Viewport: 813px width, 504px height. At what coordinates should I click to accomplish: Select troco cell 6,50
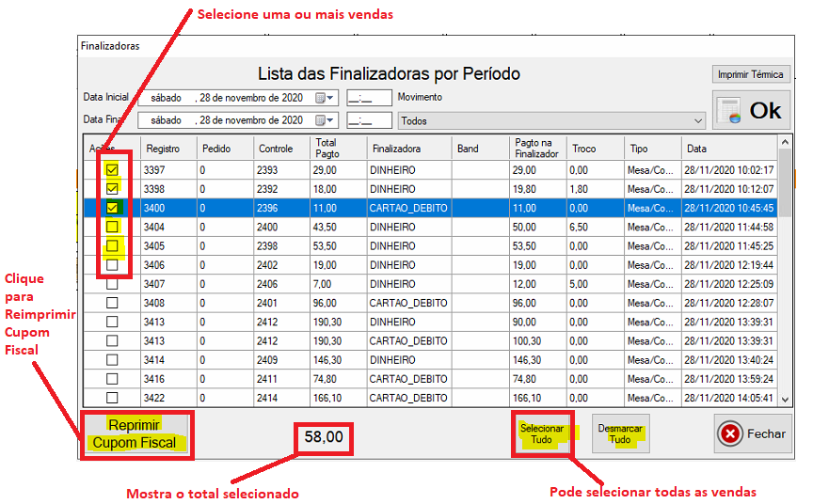click(596, 227)
